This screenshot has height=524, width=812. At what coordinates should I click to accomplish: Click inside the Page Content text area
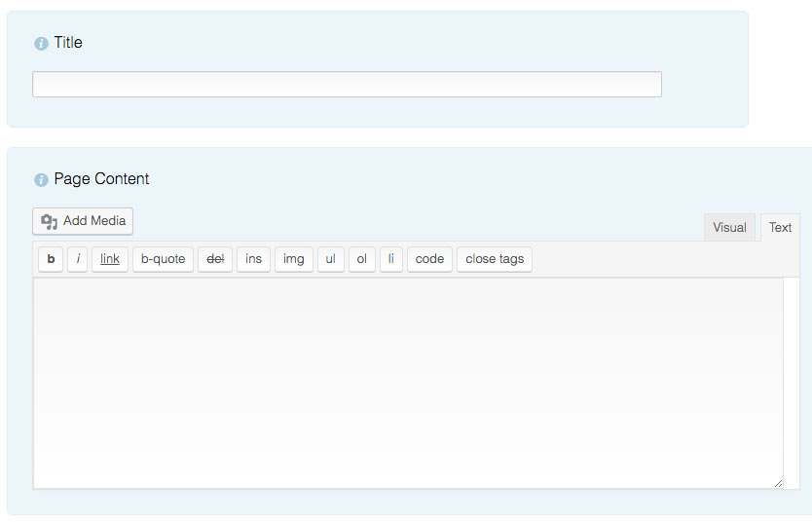[408, 382]
